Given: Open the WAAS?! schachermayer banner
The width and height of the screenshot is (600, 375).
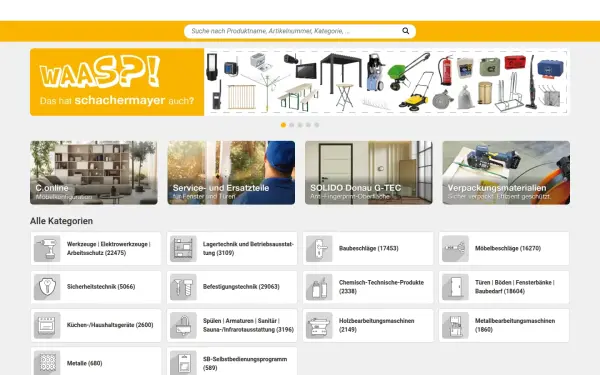Looking at the screenshot, I should pyautogui.click(x=300, y=82).
